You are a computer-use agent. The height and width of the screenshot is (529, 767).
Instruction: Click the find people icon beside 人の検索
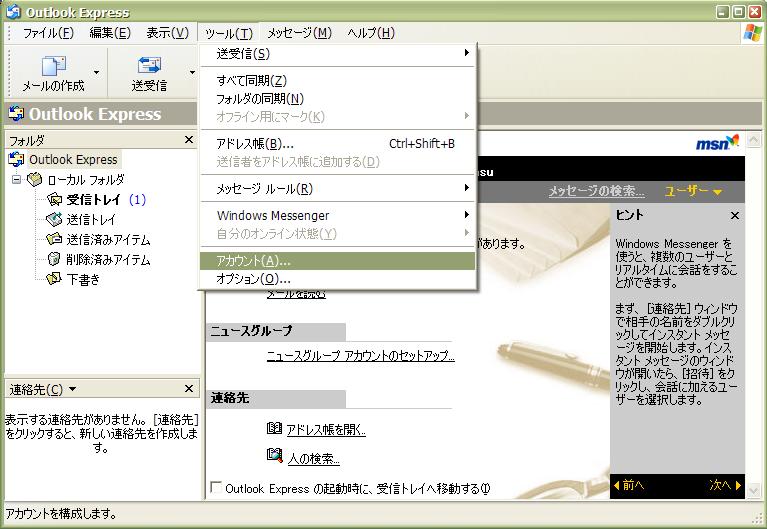pos(274,456)
